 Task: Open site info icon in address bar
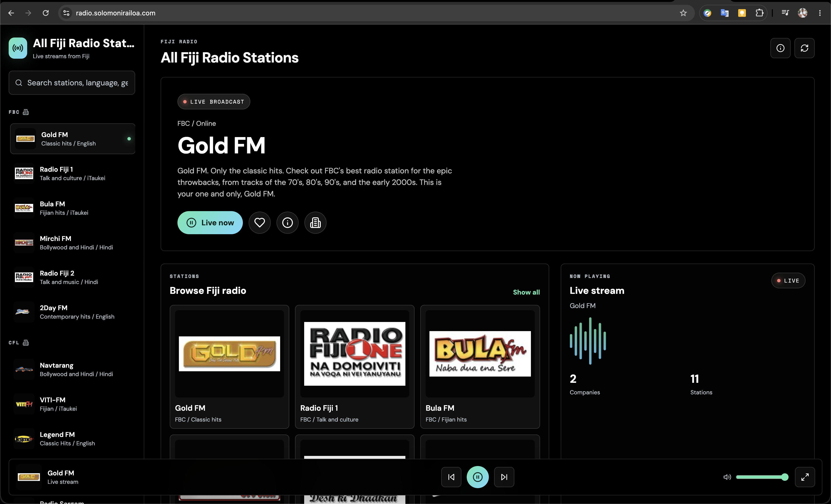click(x=66, y=13)
